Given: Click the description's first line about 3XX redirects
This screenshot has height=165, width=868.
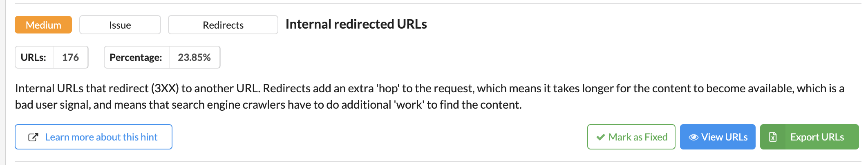Looking at the screenshot, I should click(430, 88).
